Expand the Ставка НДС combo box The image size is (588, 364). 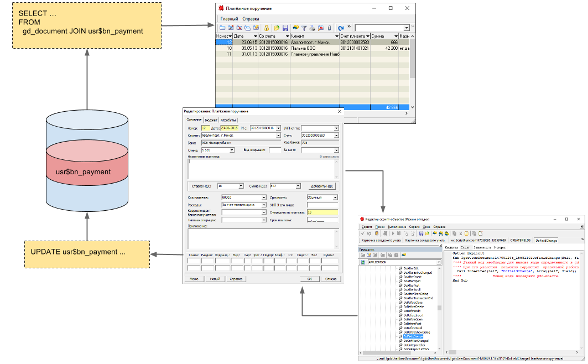click(241, 186)
